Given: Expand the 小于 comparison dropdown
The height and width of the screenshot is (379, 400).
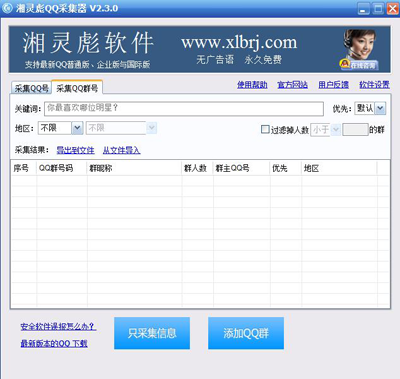Looking at the screenshot, I should 336,130.
